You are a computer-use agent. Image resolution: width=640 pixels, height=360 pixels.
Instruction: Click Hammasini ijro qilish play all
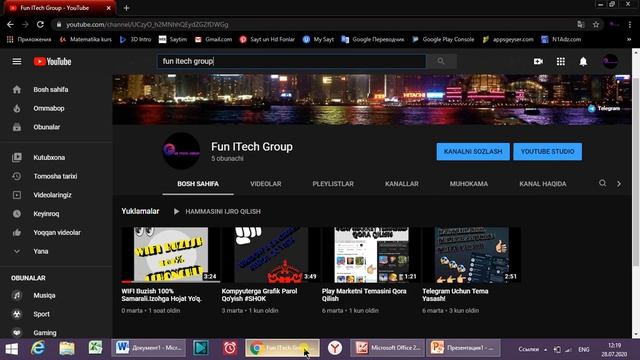pos(217,211)
